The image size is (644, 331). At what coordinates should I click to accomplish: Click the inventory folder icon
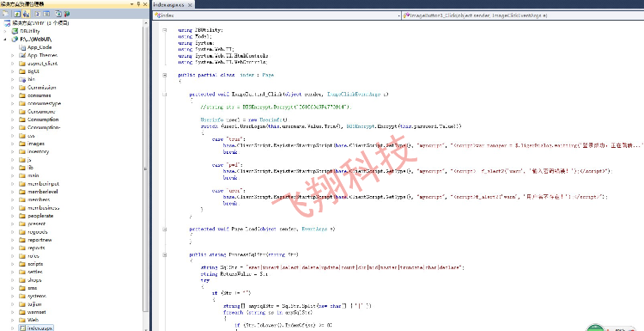point(22,151)
